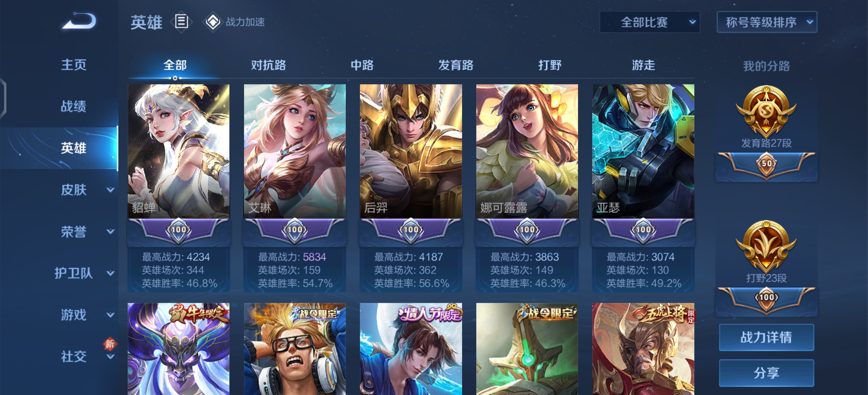Tap the 战力加速 diamond icon
868x395 pixels.
point(213,22)
